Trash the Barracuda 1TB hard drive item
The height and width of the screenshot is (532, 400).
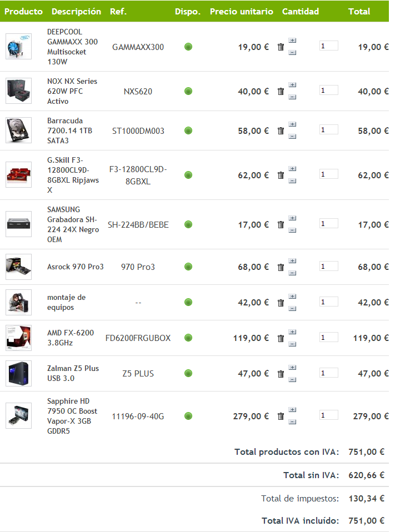(281, 131)
